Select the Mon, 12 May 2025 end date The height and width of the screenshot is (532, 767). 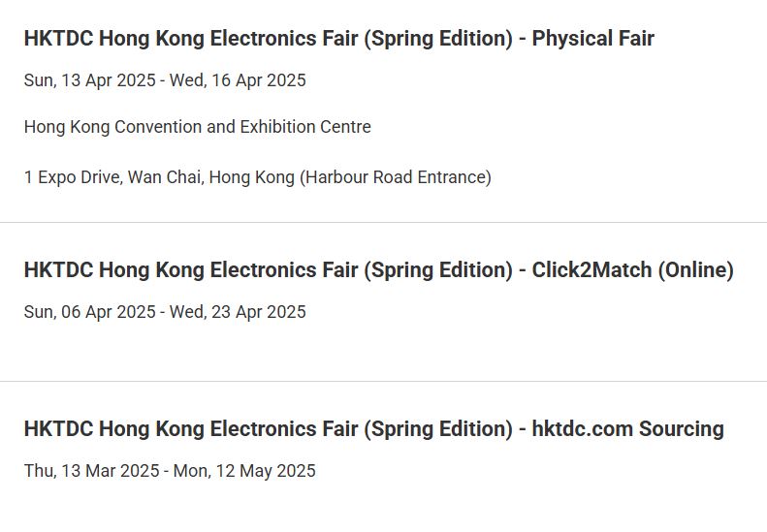(244, 471)
